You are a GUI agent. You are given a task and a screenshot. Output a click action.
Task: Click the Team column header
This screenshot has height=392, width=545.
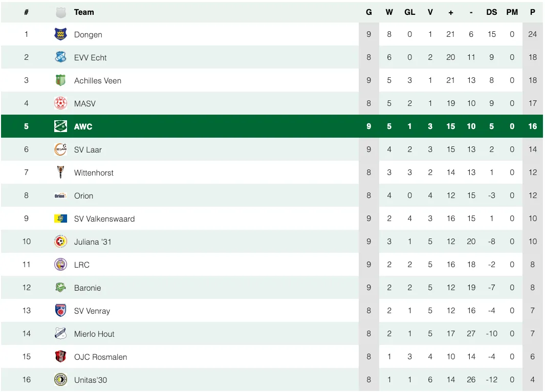tap(84, 12)
